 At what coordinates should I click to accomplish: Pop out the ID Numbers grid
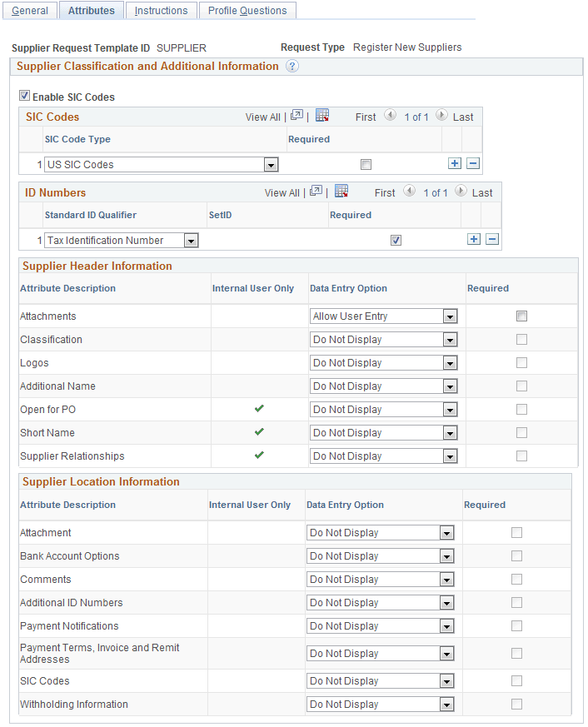[x=316, y=192]
